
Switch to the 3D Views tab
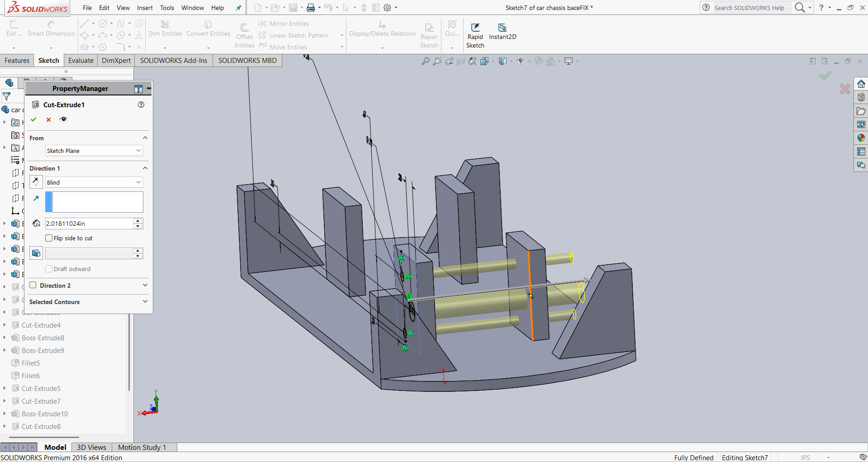(91, 447)
